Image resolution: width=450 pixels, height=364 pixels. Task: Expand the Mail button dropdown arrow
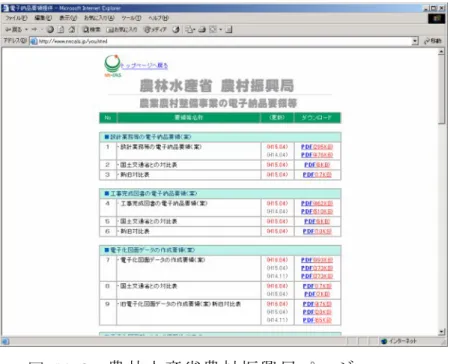(195, 30)
